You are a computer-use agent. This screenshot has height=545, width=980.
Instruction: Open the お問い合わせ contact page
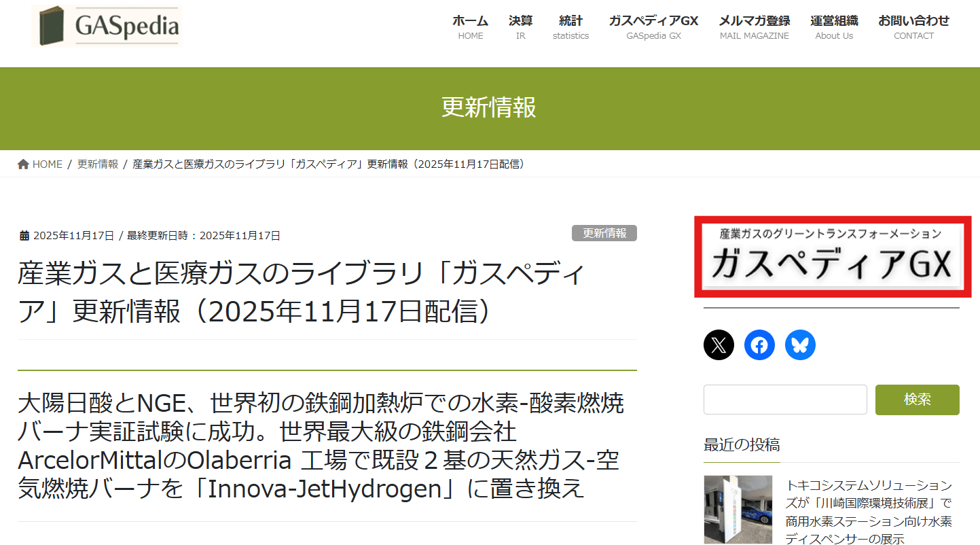(913, 27)
